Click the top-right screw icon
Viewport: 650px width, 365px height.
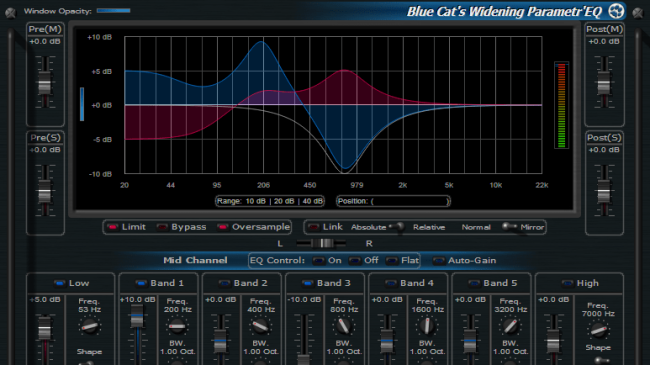tap(638, 13)
